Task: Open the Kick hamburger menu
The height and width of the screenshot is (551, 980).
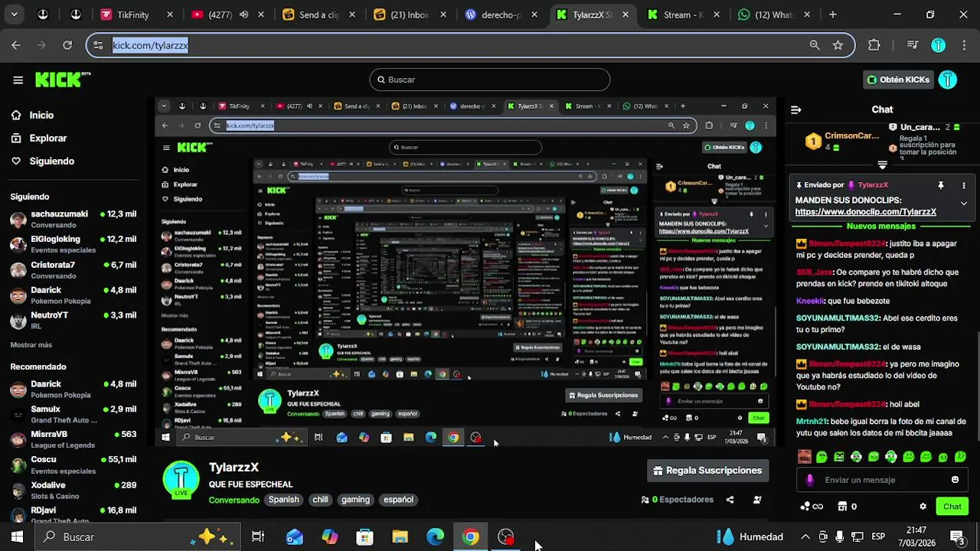Action: coord(18,80)
